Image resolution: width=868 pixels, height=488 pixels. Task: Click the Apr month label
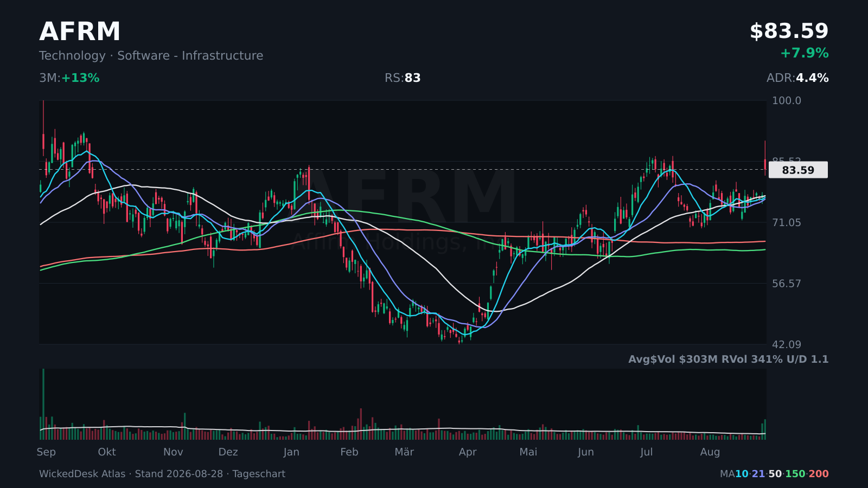point(468,452)
